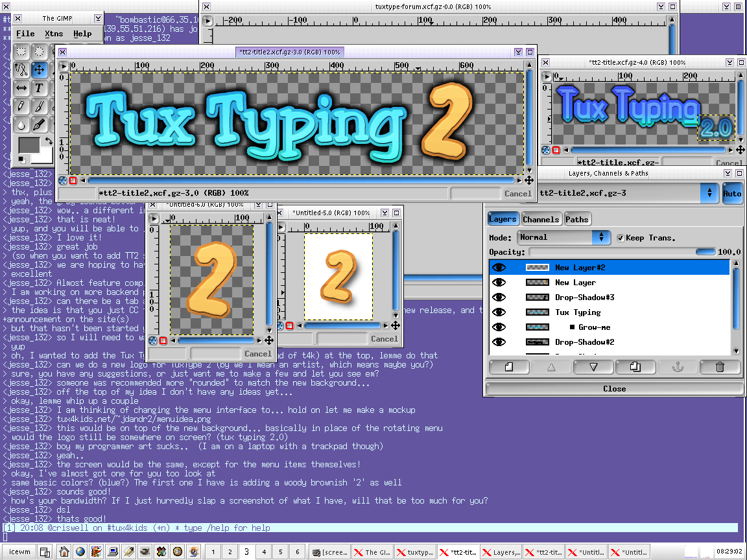
Task: Select the Tux Typing layer row
Action: click(x=610, y=312)
